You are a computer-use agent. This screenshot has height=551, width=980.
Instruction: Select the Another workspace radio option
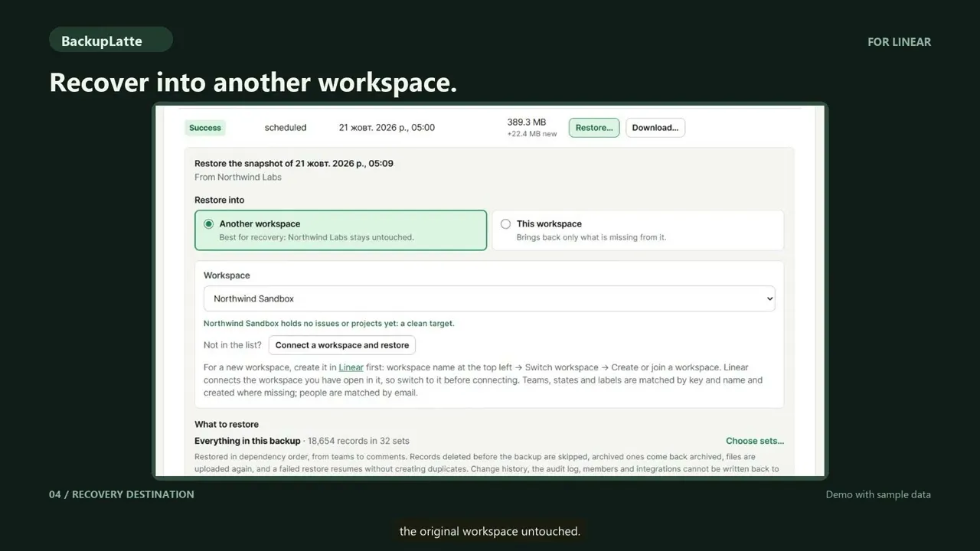341,230
